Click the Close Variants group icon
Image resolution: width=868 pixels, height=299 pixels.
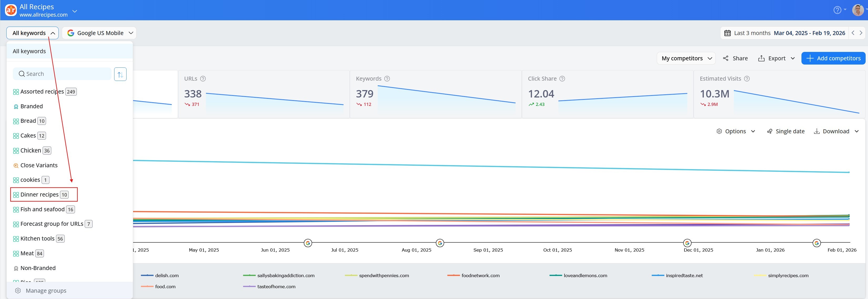16,166
